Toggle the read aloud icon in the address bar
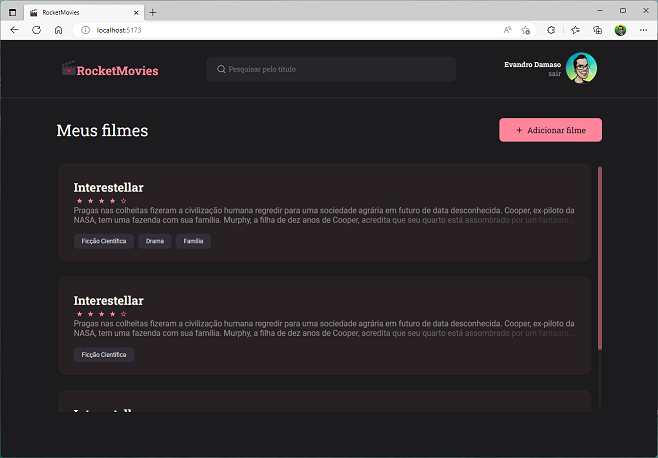Image resolution: width=658 pixels, height=458 pixels. [507, 30]
